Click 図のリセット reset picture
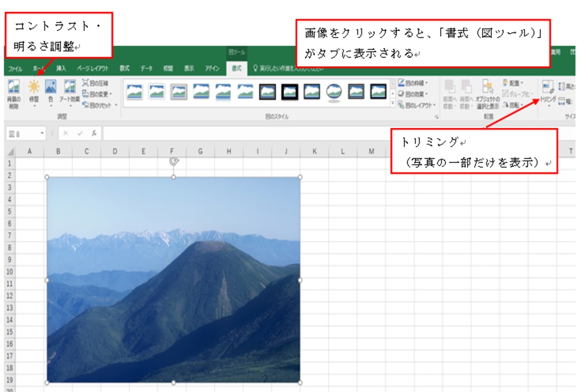Viewport: 581px width, 392px height. (97, 104)
